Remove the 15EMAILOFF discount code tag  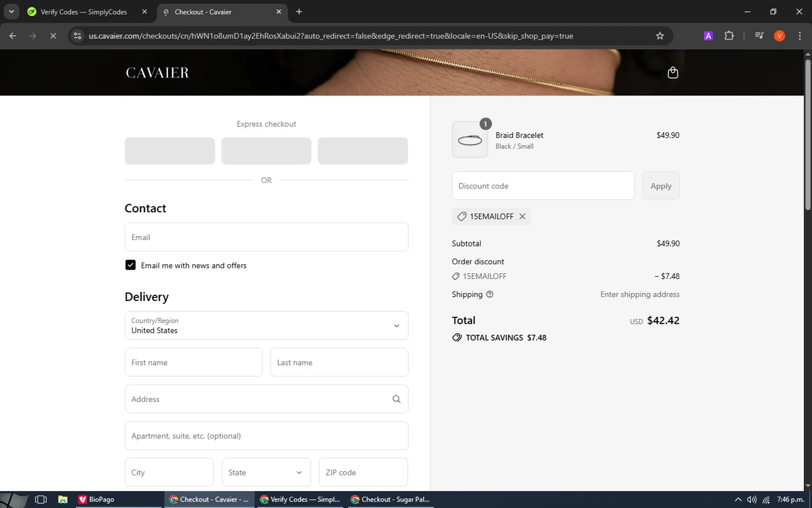click(522, 216)
